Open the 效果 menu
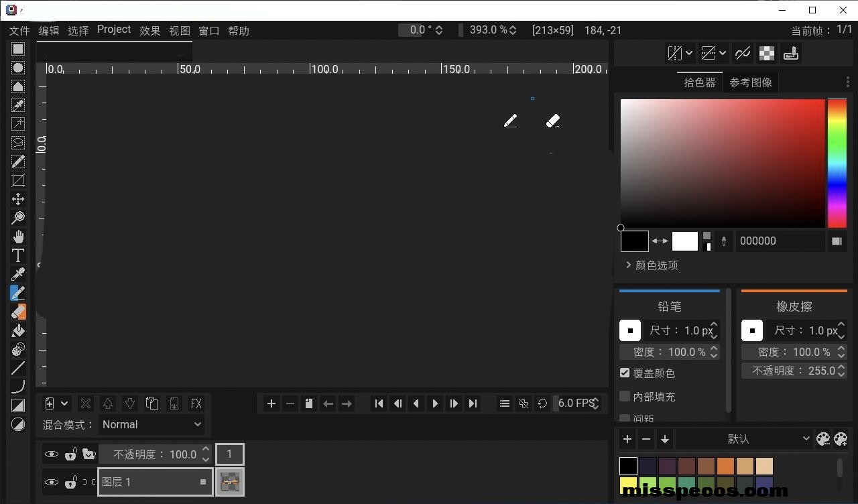The image size is (858, 504). pyautogui.click(x=150, y=31)
